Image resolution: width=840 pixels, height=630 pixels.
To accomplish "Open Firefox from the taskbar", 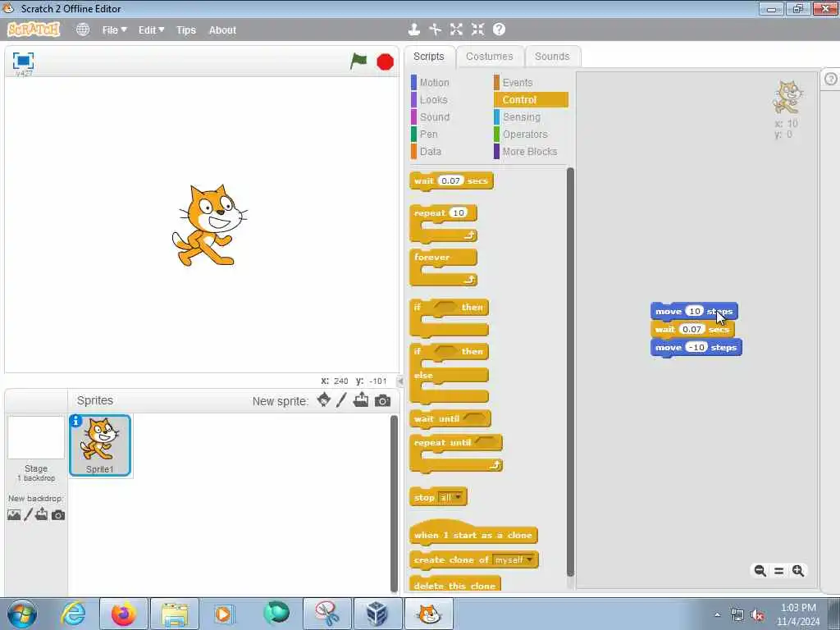I will pos(124,614).
